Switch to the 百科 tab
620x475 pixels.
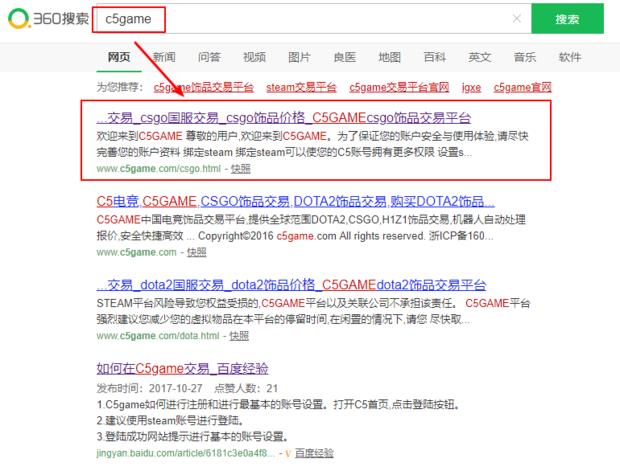point(435,57)
